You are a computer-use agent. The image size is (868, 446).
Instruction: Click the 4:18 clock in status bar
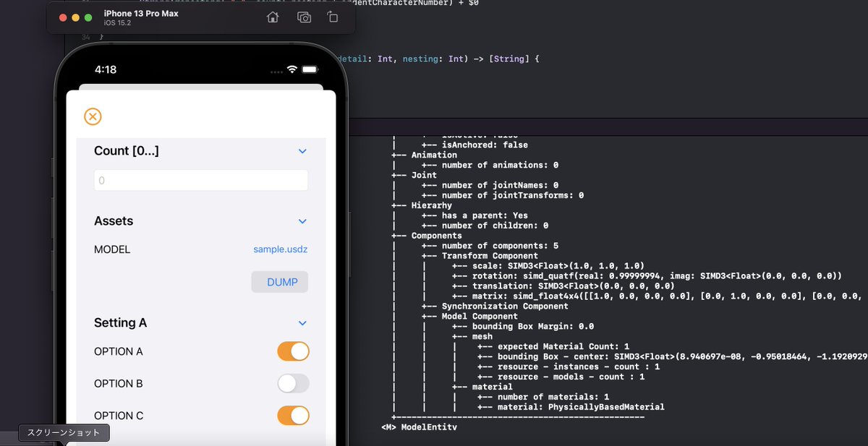(106, 69)
